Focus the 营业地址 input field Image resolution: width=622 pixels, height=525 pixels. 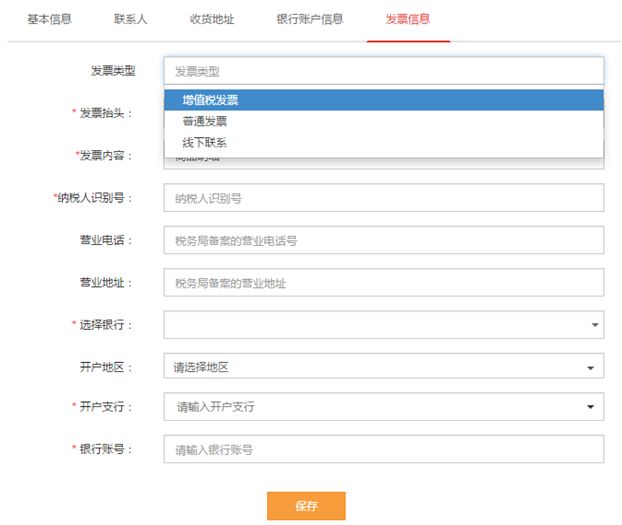coord(384,283)
